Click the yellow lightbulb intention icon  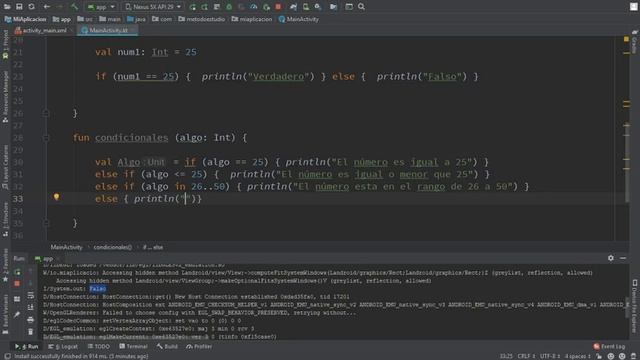(56, 197)
